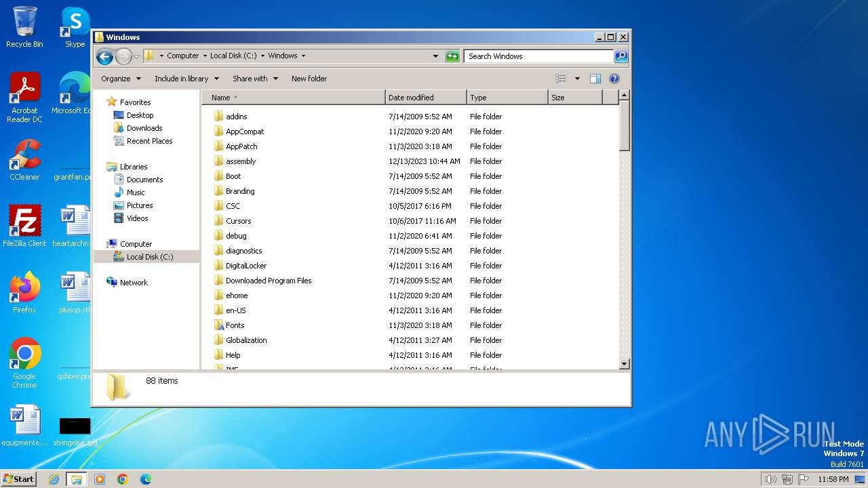Select the Music library
Image resolution: width=868 pixels, height=488 pixels.
[136, 192]
